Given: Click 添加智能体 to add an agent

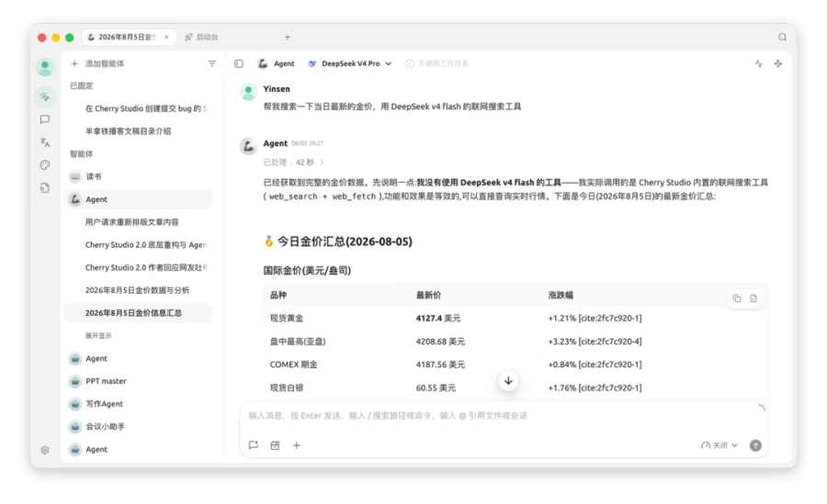Looking at the screenshot, I should [x=98, y=63].
